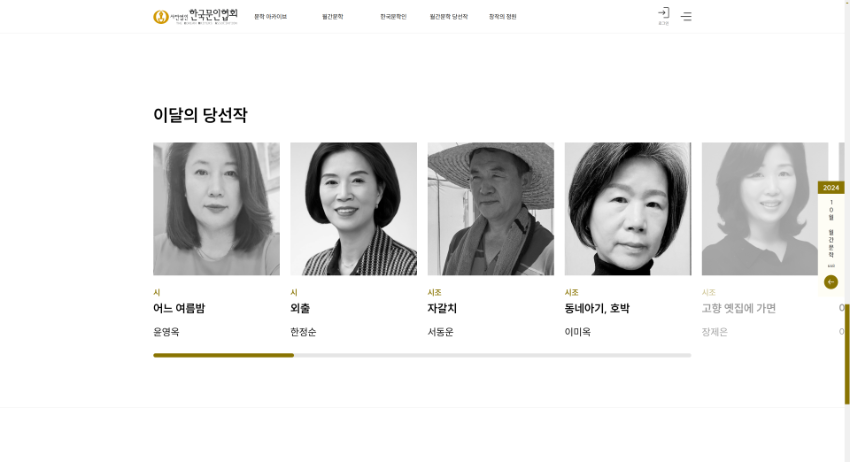Click the portrait above 이미옥

[628, 209]
